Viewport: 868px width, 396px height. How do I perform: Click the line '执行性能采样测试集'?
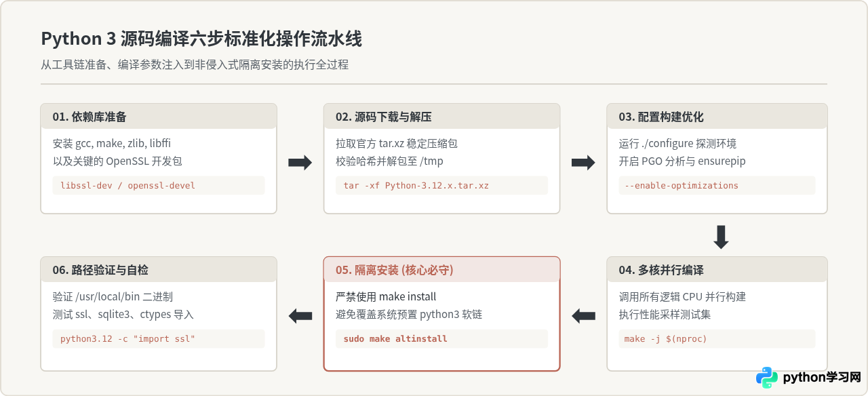pyautogui.click(x=665, y=315)
